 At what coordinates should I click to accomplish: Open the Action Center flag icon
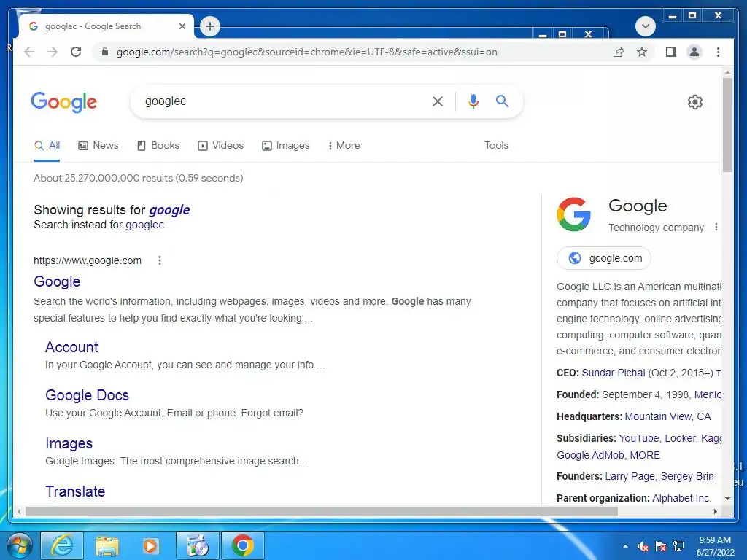661,546
